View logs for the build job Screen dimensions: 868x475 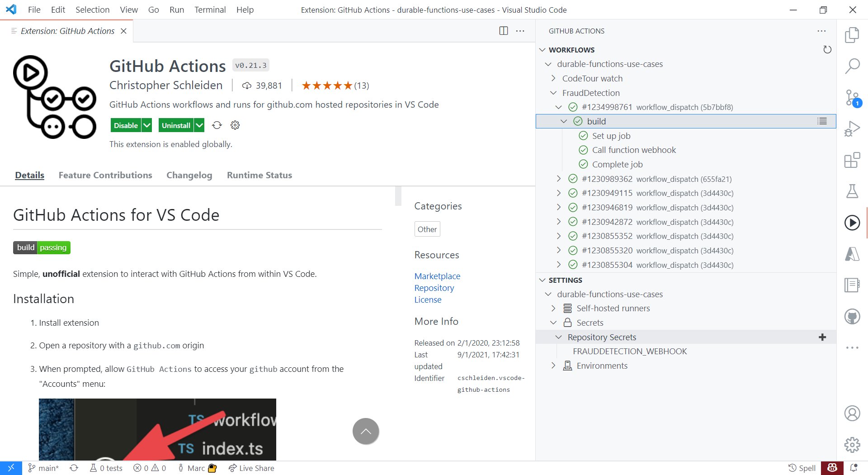pyautogui.click(x=822, y=121)
